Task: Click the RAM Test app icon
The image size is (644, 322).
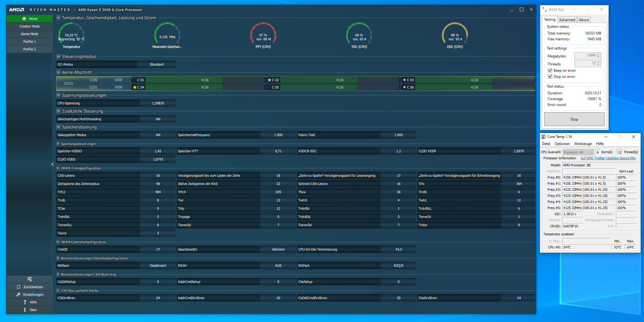Action: [x=545, y=10]
